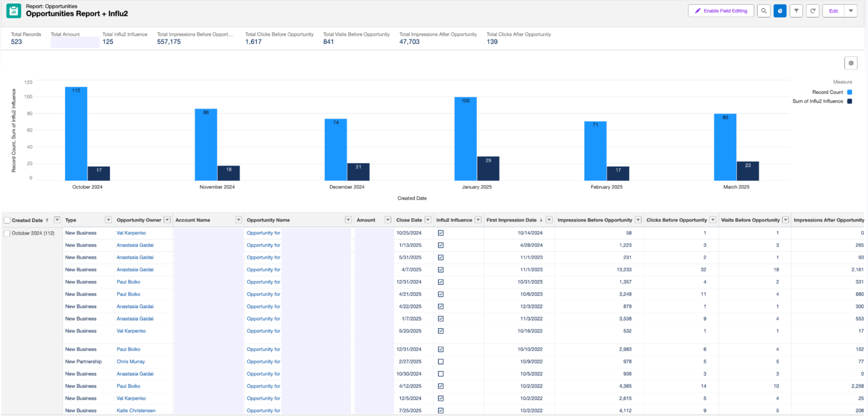This screenshot has height=416, width=868.
Task: Refresh the report using the reload icon
Action: point(813,11)
